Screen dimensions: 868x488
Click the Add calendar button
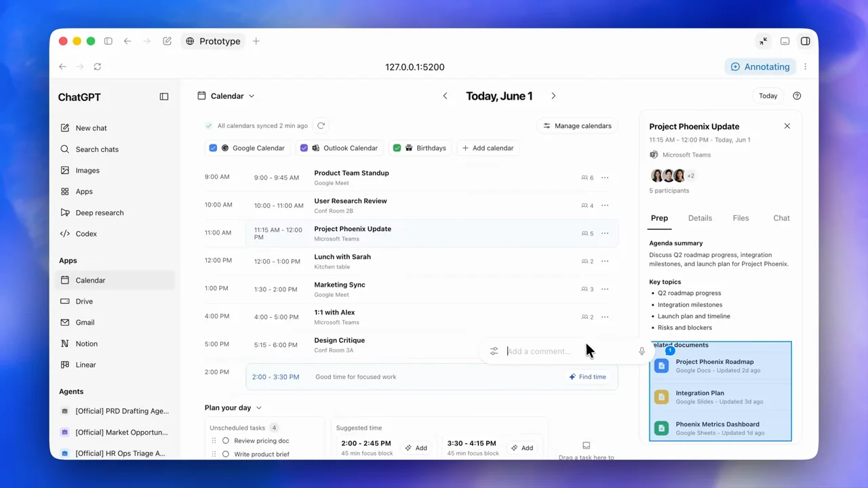[x=488, y=148]
